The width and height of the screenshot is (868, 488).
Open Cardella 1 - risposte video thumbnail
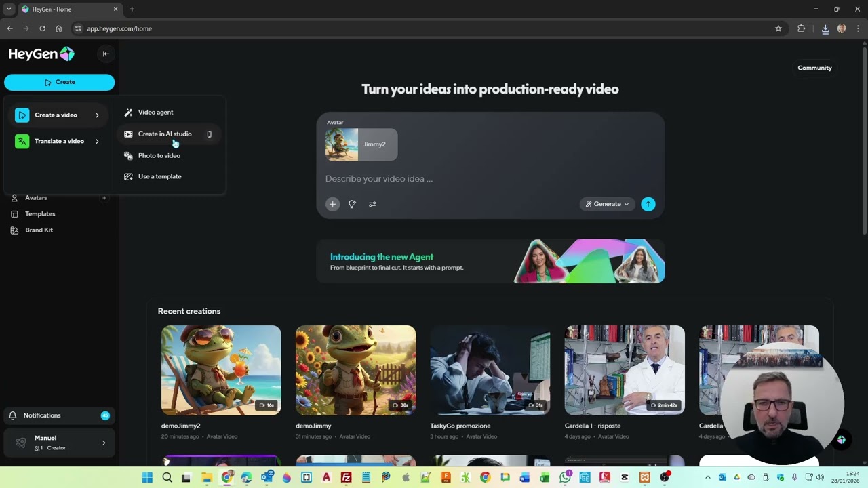coord(625,370)
